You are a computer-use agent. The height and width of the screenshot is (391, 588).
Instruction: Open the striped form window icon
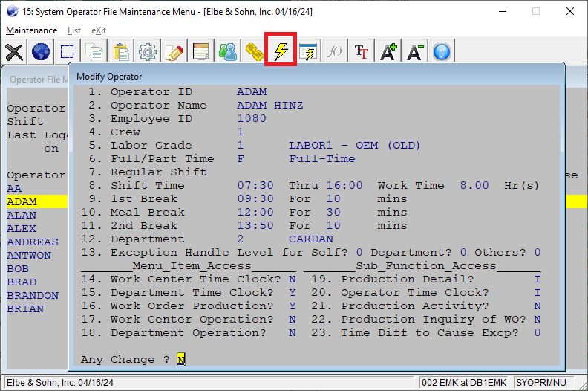(201, 51)
